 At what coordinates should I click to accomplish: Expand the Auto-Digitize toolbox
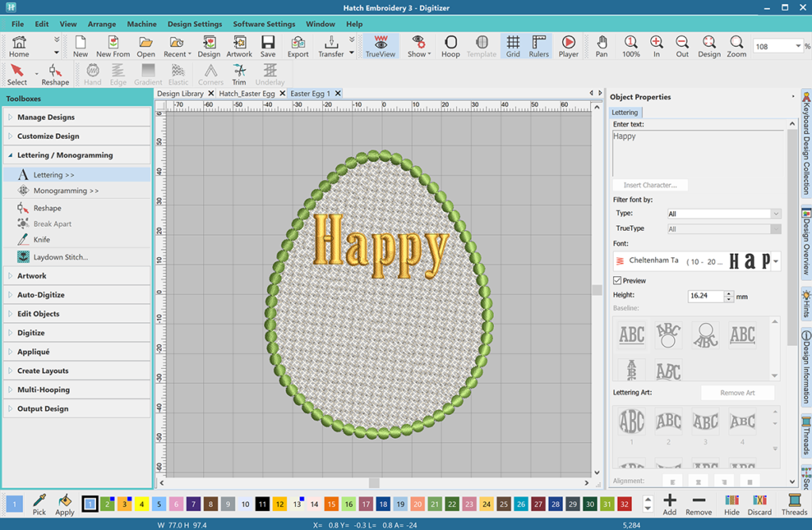[x=41, y=295]
